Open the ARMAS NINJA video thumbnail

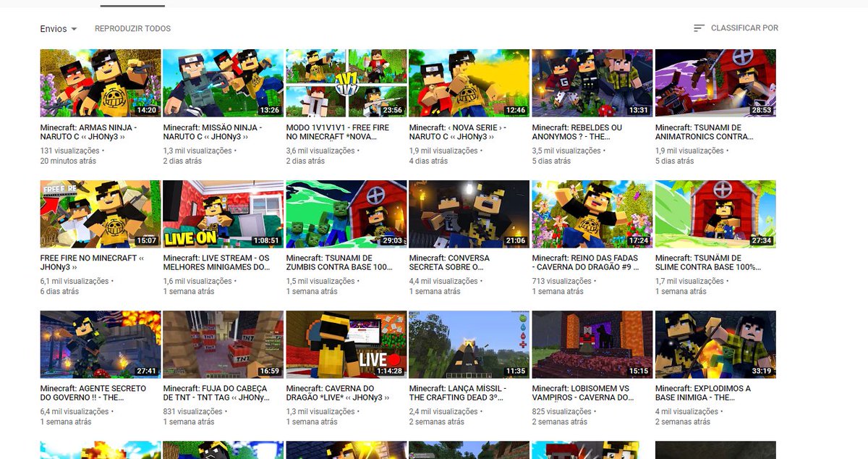click(x=101, y=83)
